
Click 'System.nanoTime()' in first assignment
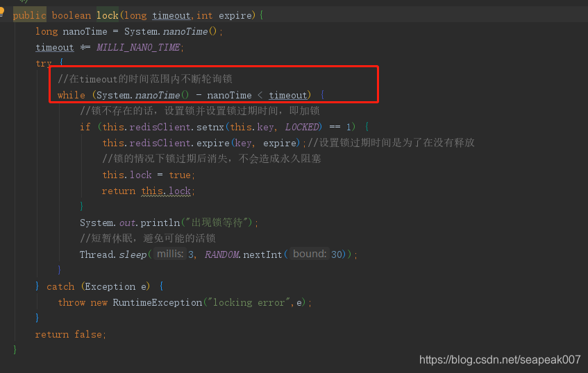pos(171,31)
